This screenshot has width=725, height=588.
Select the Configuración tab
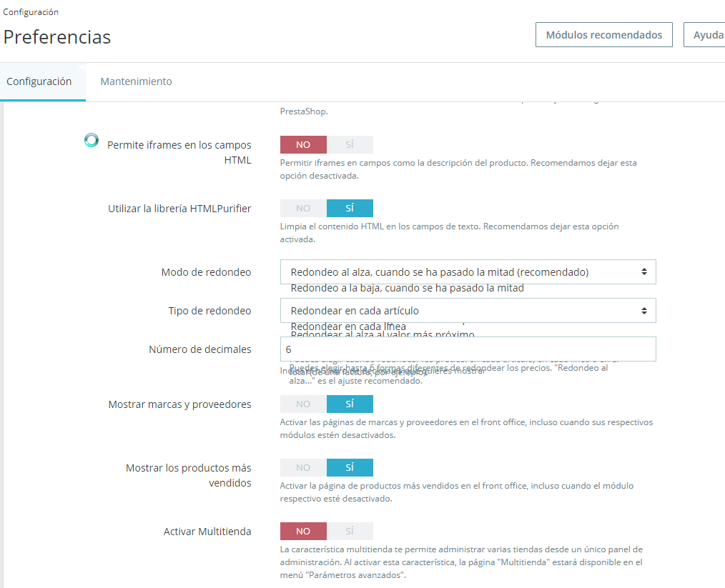(39, 81)
